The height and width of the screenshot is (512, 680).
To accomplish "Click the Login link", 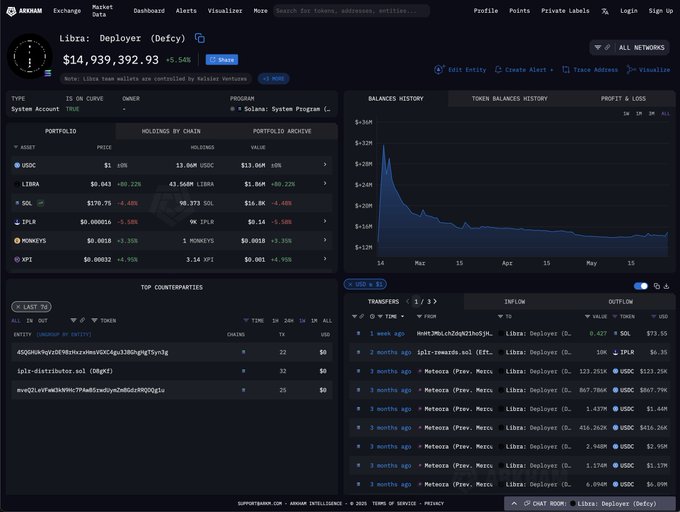I will point(628,11).
